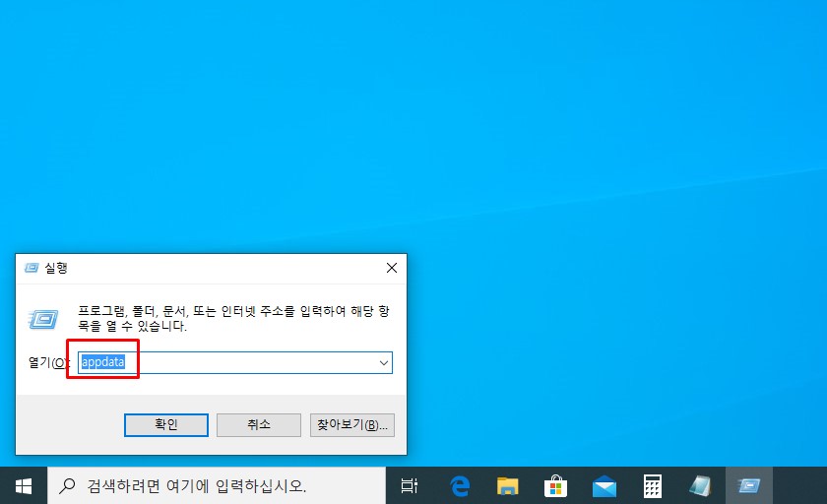Open Task View from the taskbar

click(x=410, y=485)
